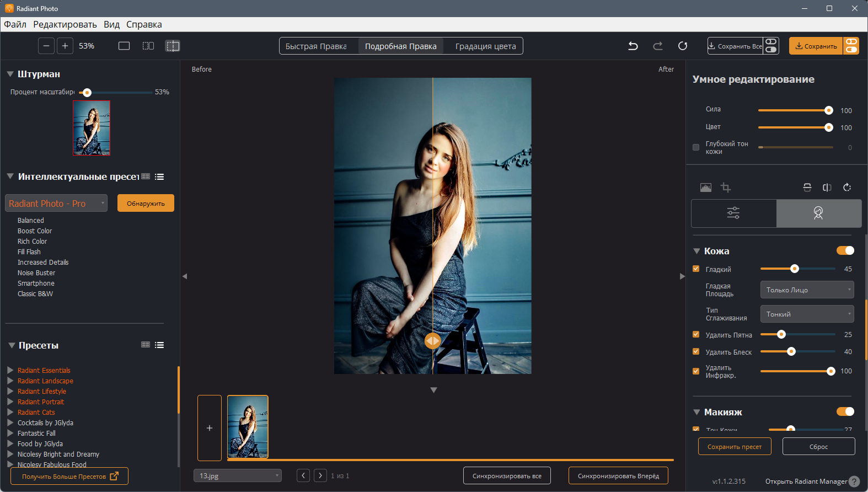Open the Редактировать menu
This screenshot has width=868, height=492.
point(65,24)
